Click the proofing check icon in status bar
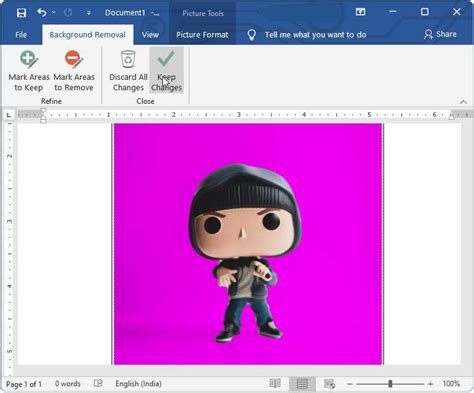Viewport: 474px width, 393px height. 98,384
